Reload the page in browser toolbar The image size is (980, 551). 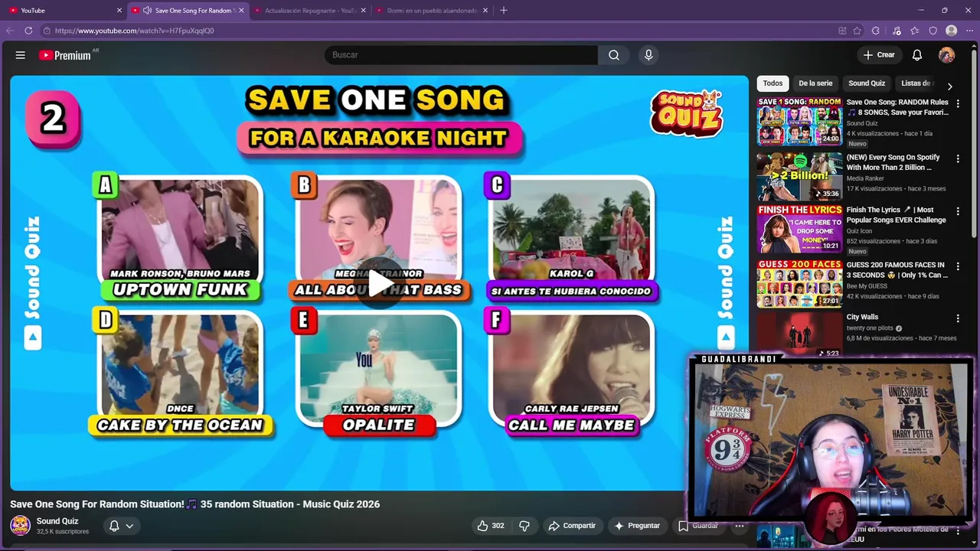[28, 31]
